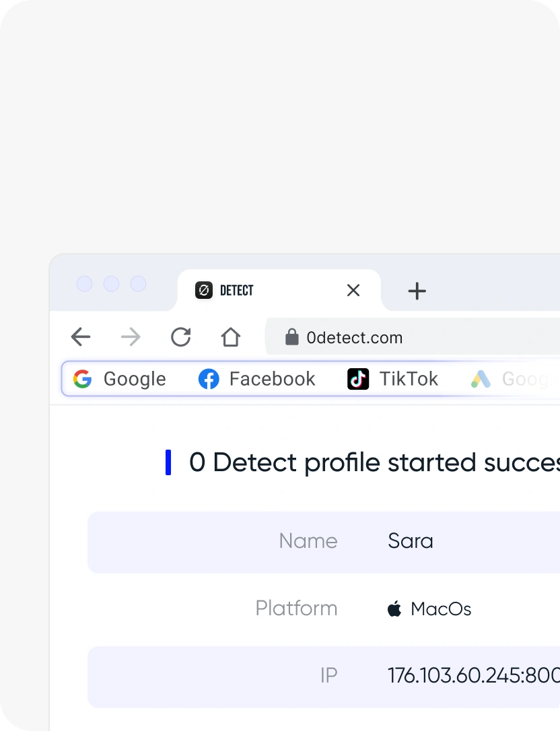
Task: Open a new tab with plus button
Action: click(x=417, y=291)
